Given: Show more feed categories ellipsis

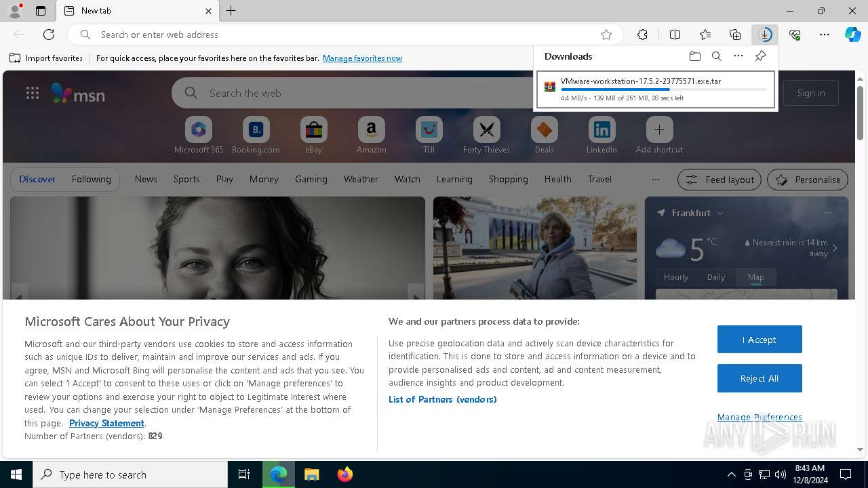Looking at the screenshot, I should (x=655, y=180).
